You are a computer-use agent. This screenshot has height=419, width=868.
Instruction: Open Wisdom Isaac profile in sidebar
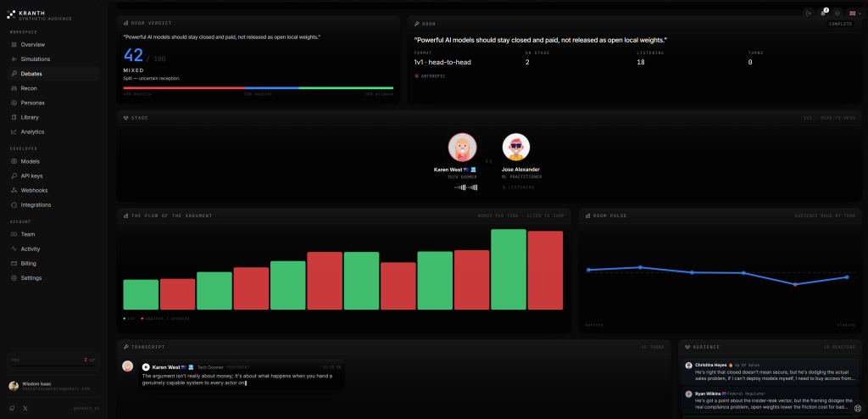coord(53,386)
